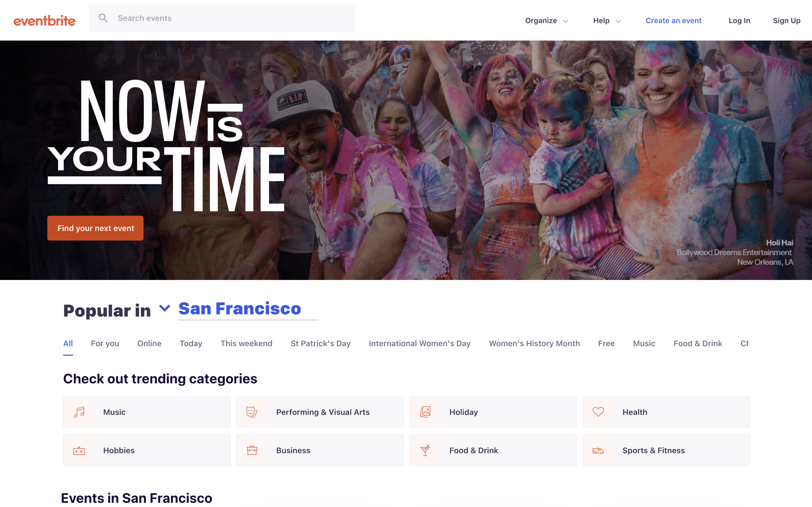
Task: Select the St Patrick's Day tab
Action: 321,343
